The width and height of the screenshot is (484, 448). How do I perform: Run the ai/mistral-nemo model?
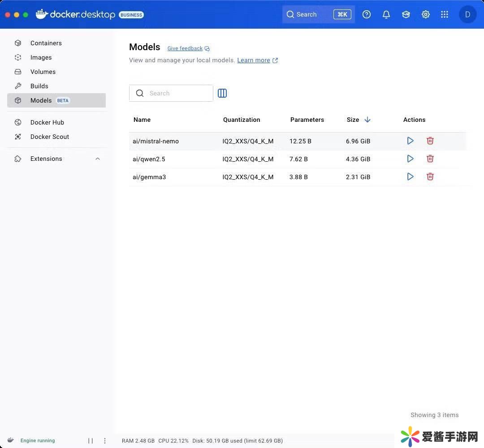tap(410, 141)
